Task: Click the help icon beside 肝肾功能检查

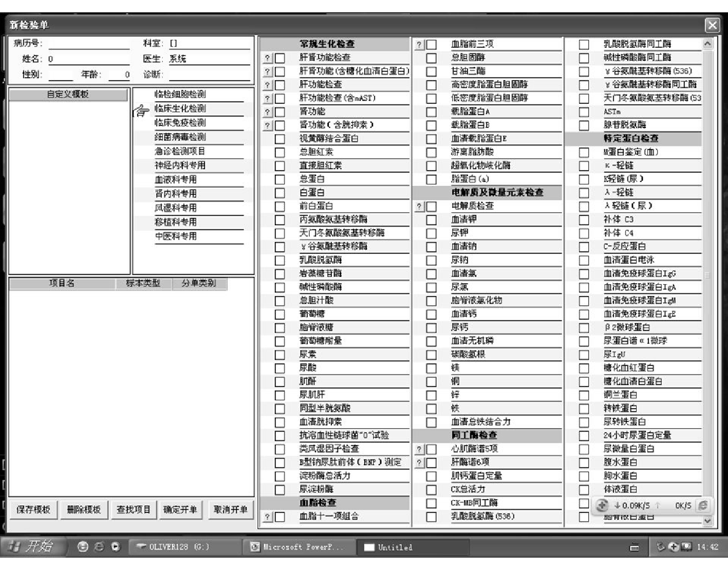Action: pos(267,58)
